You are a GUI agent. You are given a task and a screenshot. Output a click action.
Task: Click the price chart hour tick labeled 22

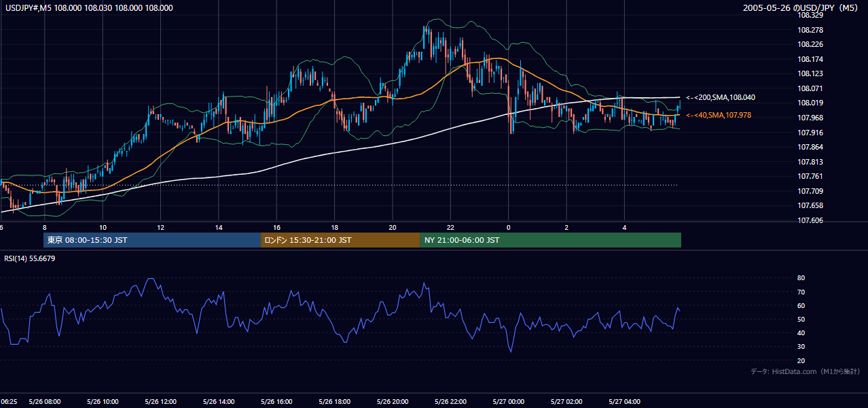pos(451,227)
